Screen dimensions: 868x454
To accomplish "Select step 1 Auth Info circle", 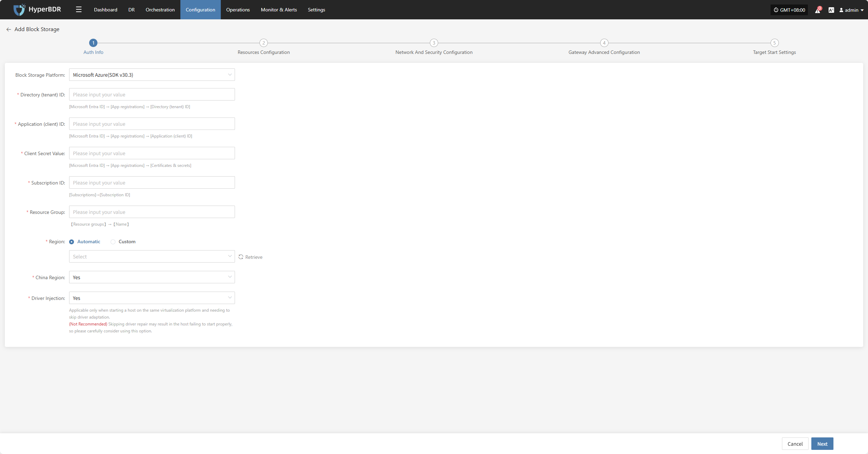I will pos(93,43).
